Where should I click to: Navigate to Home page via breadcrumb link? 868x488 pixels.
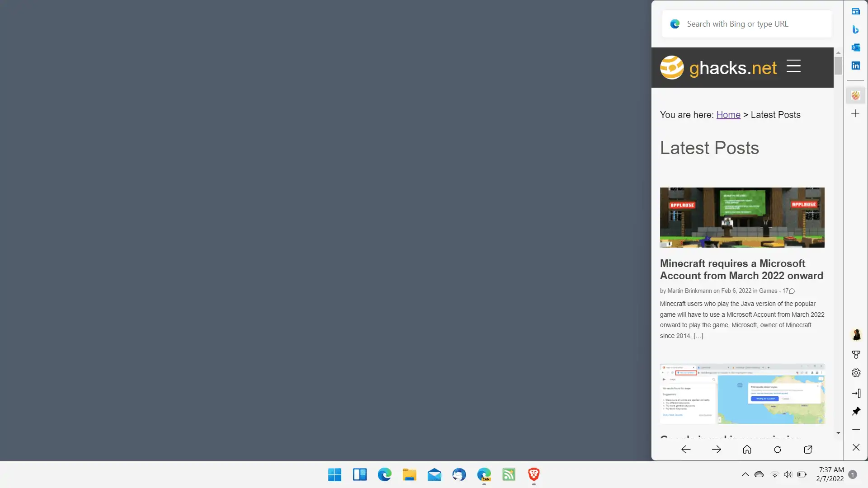[728, 114]
